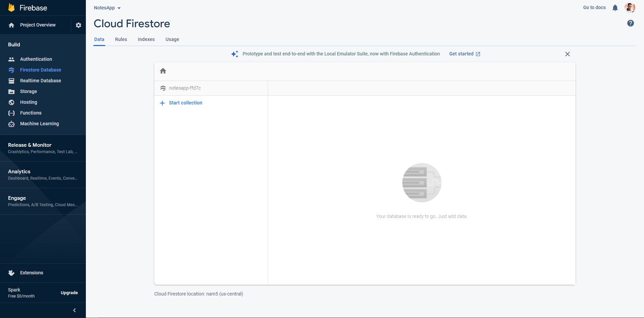
Task: Click the Hosting globe icon
Action: pos(11,102)
